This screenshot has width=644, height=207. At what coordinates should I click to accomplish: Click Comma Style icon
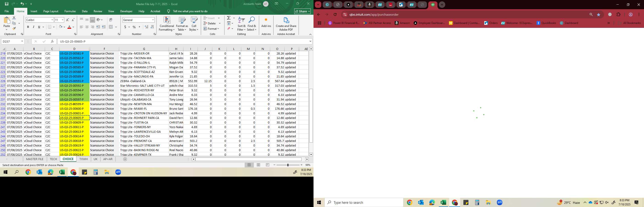coord(140,27)
